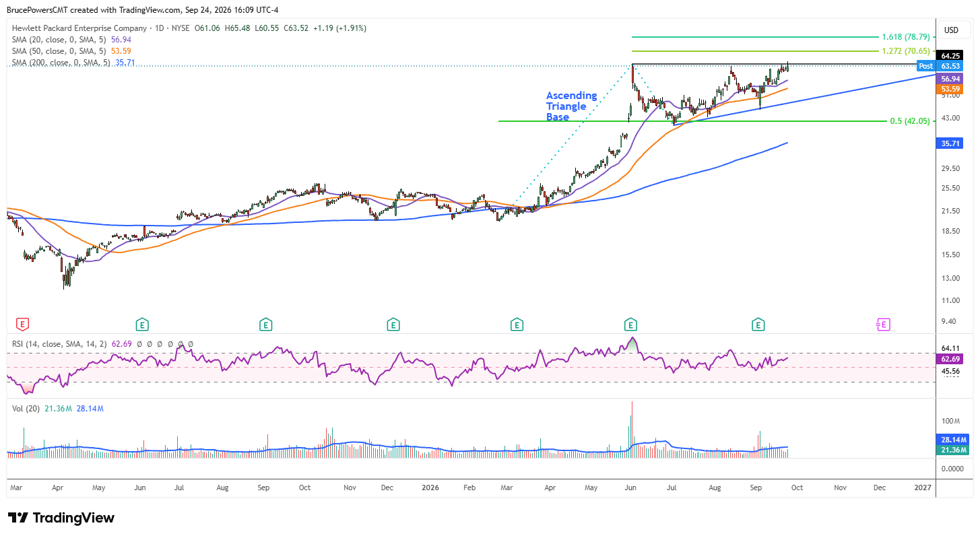Click the TradingView logo
The image size is (980, 538).
click(61, 518)
